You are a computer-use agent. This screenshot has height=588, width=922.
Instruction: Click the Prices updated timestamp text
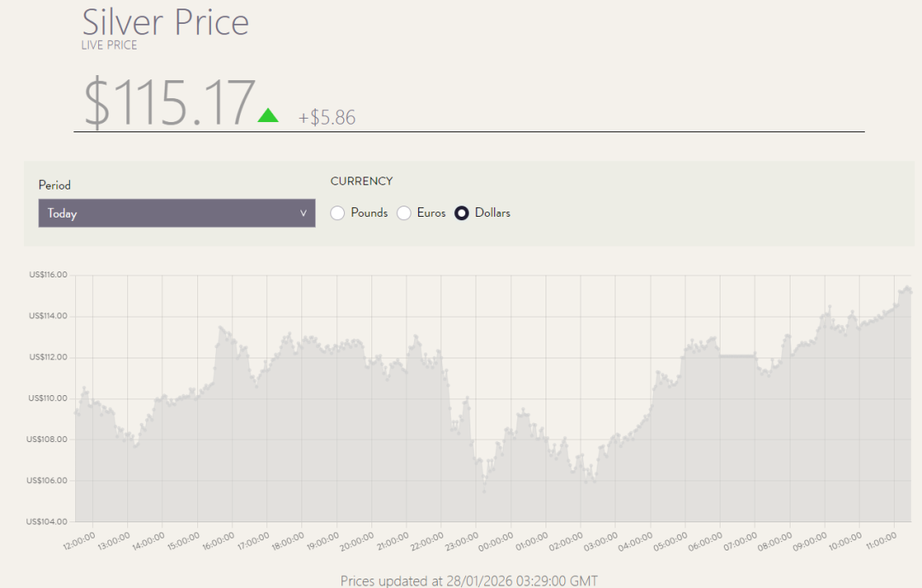point(469,580)
